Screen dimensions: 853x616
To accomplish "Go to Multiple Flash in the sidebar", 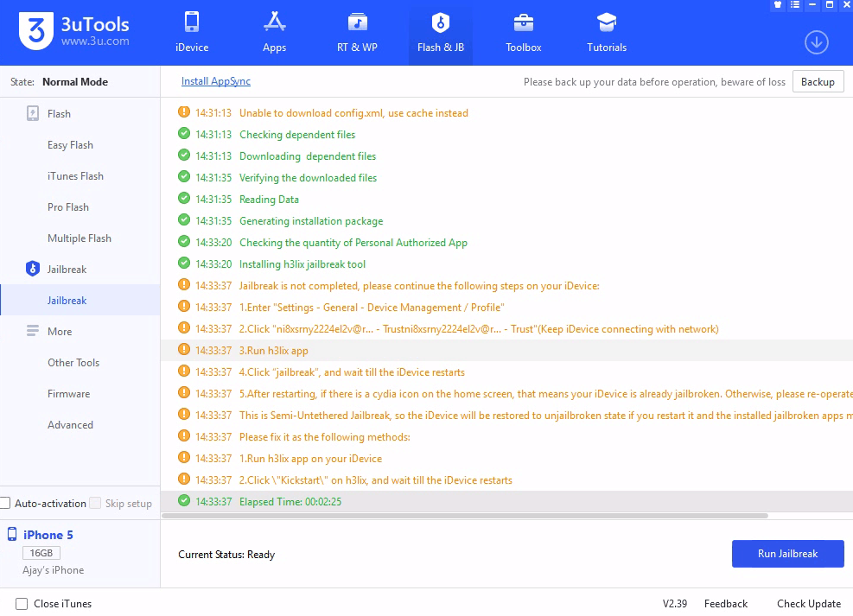I will point(80,238).
